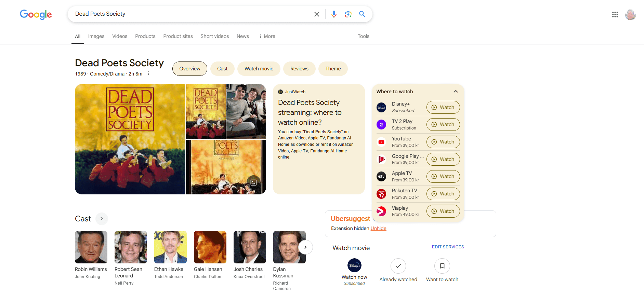Open the small Dead Poets Society poster
644x302 pixels.
click(206, 111)
